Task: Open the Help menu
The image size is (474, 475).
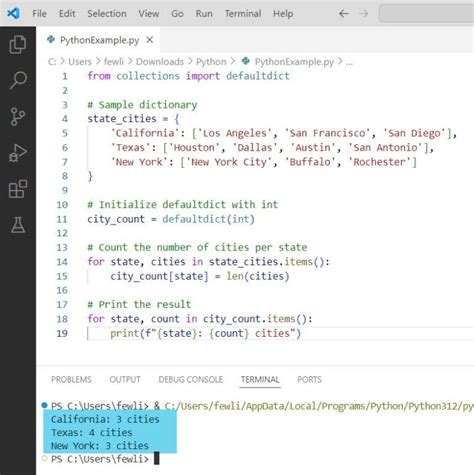Action: tap(283, 14)
